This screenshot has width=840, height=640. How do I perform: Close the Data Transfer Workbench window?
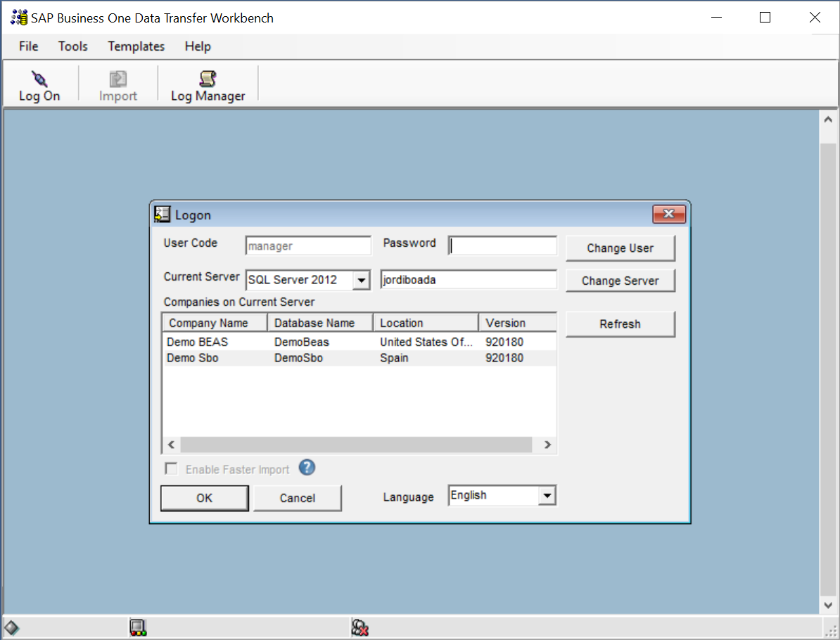click(815, 18)
